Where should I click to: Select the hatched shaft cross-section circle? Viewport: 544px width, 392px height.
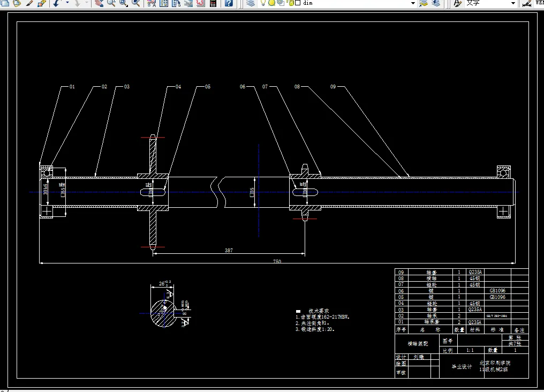coord(164,314)
